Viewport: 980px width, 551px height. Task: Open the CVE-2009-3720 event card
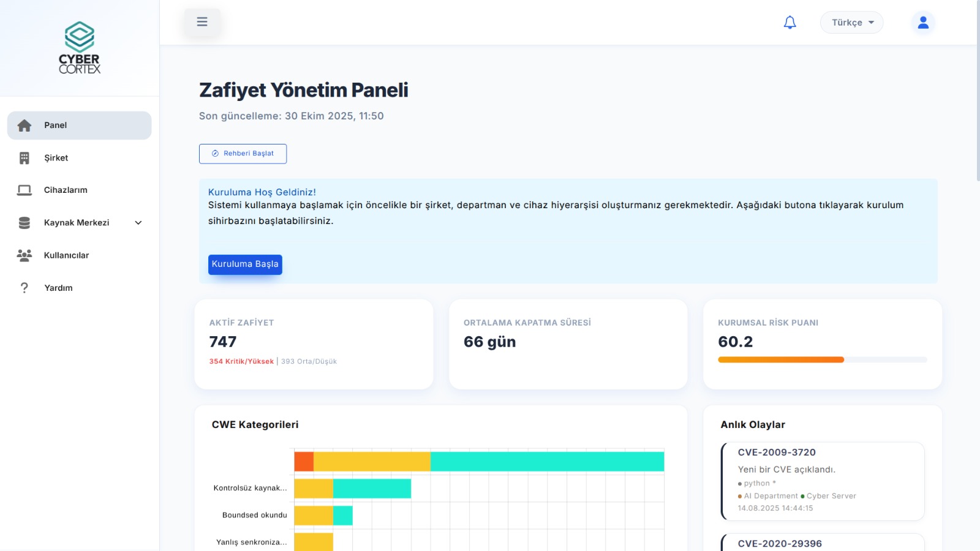coord(823,481)
